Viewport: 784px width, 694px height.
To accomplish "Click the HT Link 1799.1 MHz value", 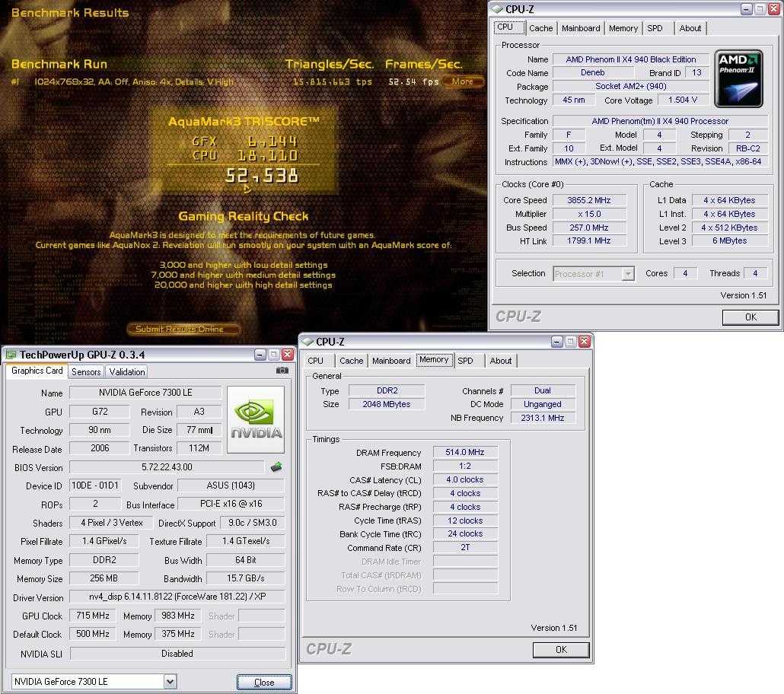I will (589, 241).
